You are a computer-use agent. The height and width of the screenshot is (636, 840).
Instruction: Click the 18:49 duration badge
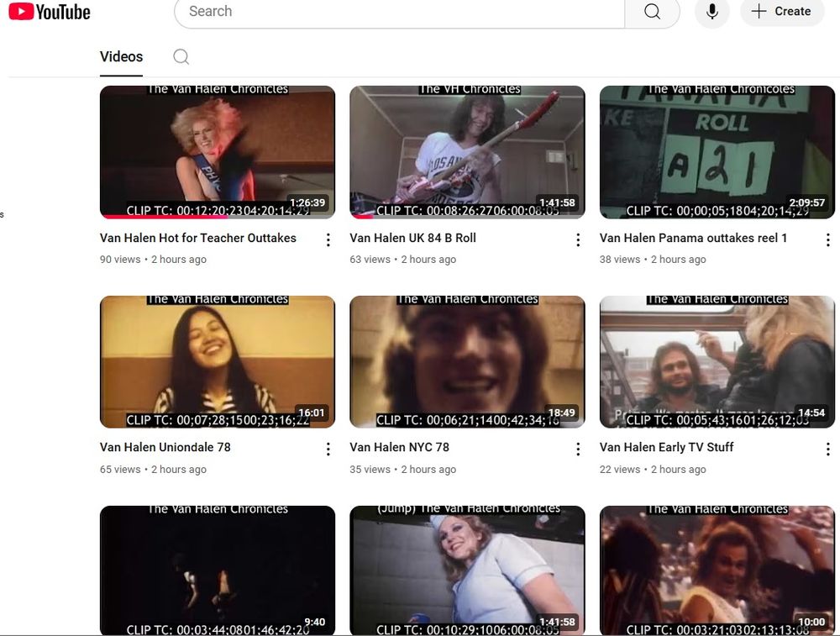coord(561,413)
